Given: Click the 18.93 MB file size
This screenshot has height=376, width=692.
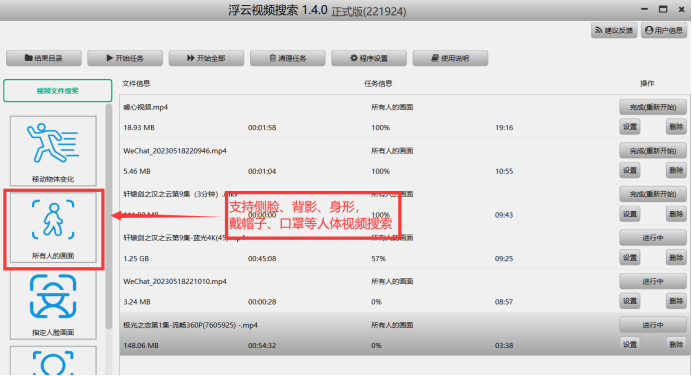Looking at the screenshot, I should point(139,128).
